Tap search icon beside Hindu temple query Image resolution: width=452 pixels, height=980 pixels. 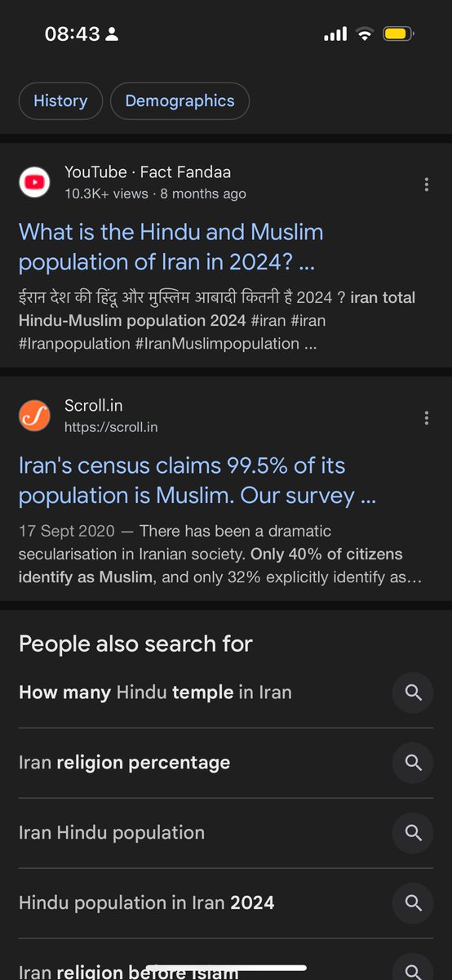[413, 693]
